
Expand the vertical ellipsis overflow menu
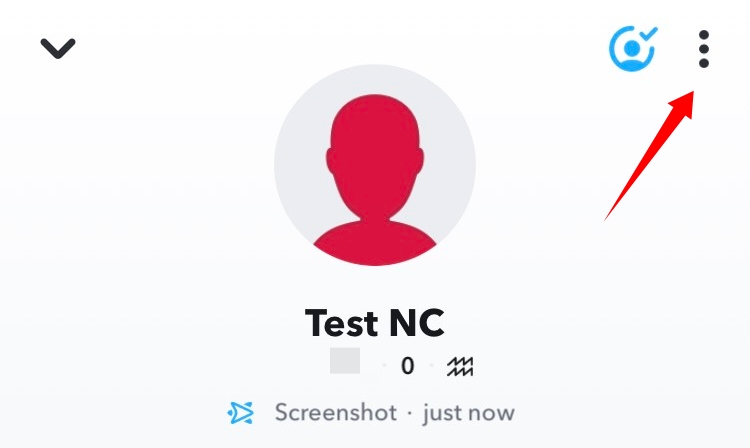pyautogui.click(x=703, y=49)
